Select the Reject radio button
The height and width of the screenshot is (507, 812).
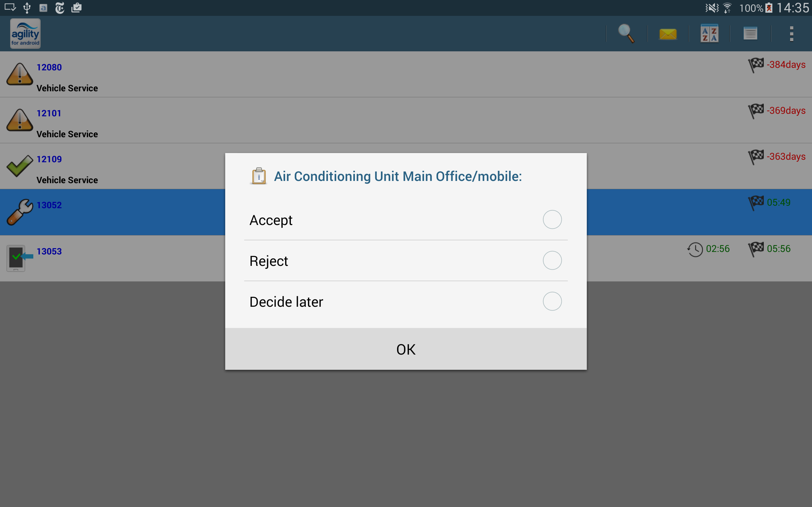[552, 260]
